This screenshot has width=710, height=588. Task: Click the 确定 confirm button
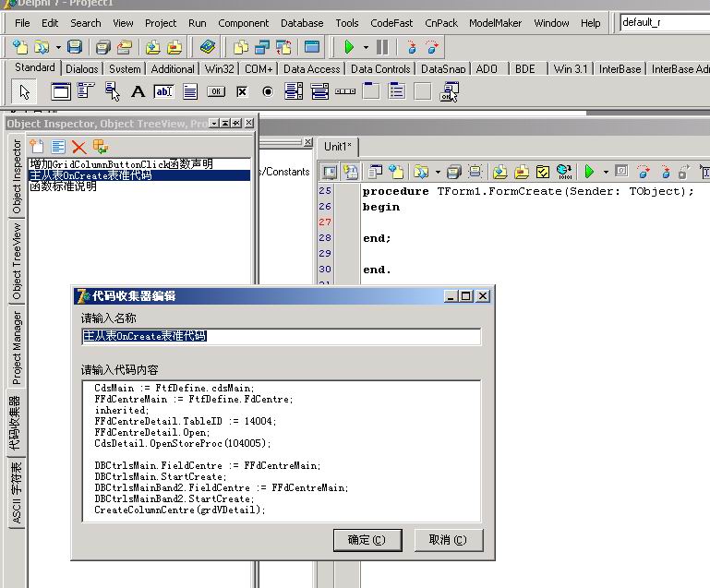pos(366,539)
